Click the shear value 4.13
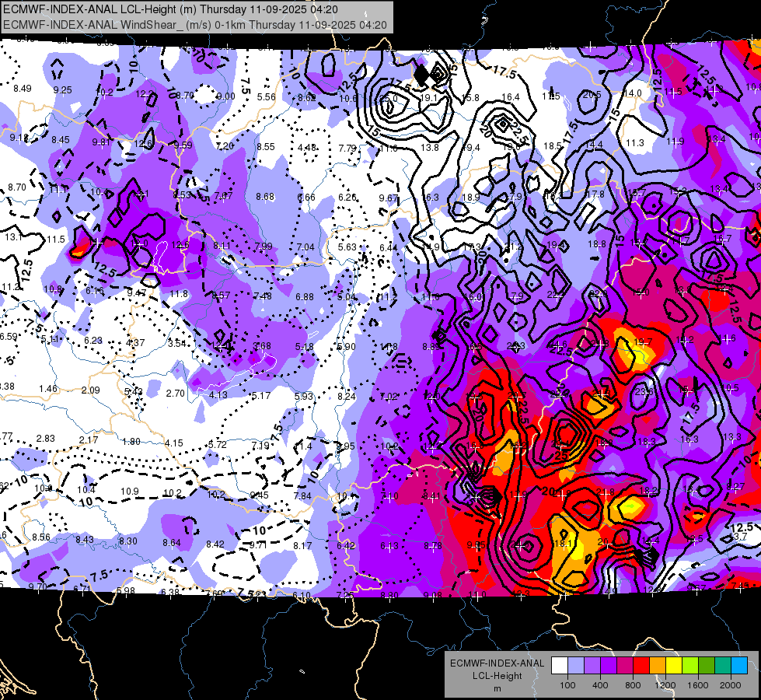The width and height of the screenshot is (761, 700). (218, 395)
